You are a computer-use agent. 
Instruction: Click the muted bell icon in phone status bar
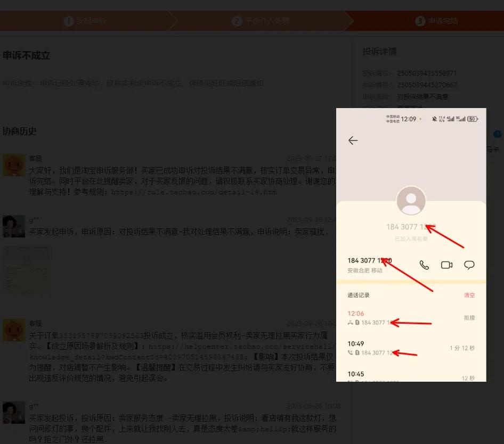[434, 119]
